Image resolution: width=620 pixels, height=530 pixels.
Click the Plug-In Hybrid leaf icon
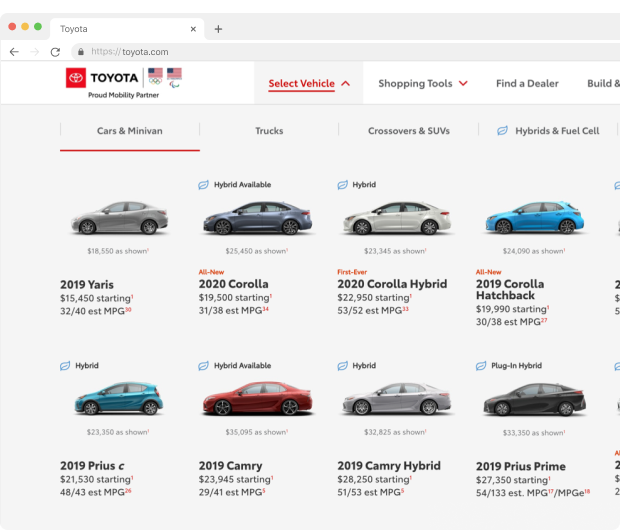point(481,366)
